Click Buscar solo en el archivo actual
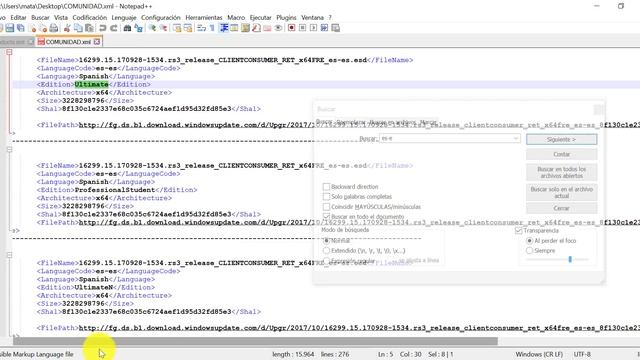Viewport: 640px width, 360px height. click(x=561, y=193)
